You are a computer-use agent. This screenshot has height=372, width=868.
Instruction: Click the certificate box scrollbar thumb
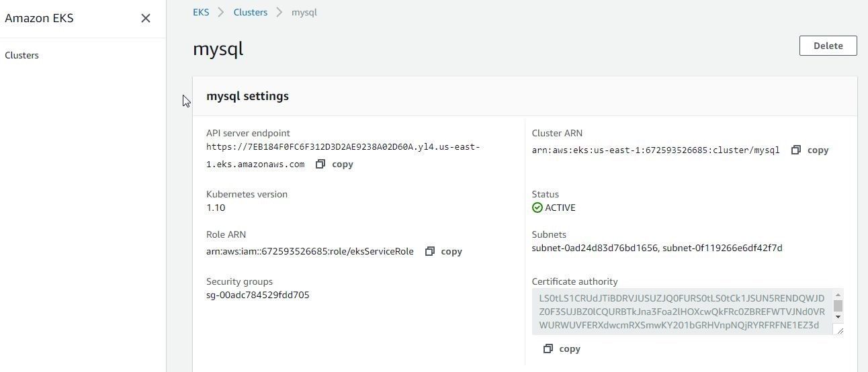838,306
